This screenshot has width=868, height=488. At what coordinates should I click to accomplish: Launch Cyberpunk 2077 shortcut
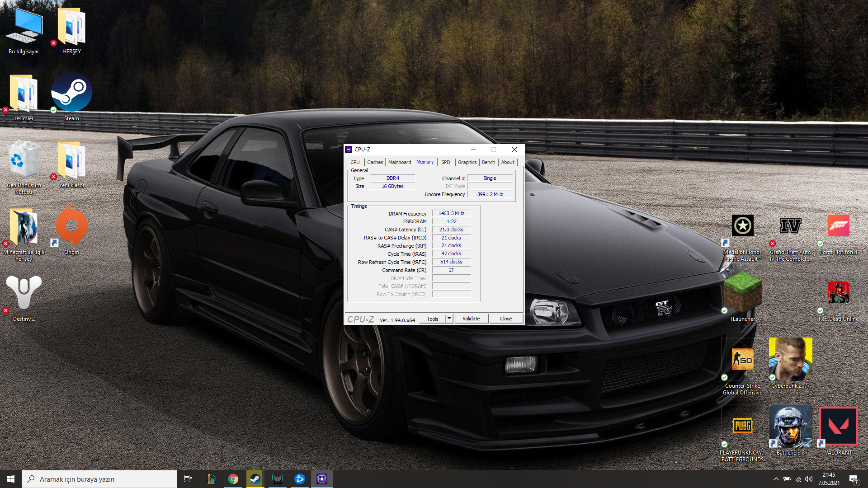click(790, 363)
